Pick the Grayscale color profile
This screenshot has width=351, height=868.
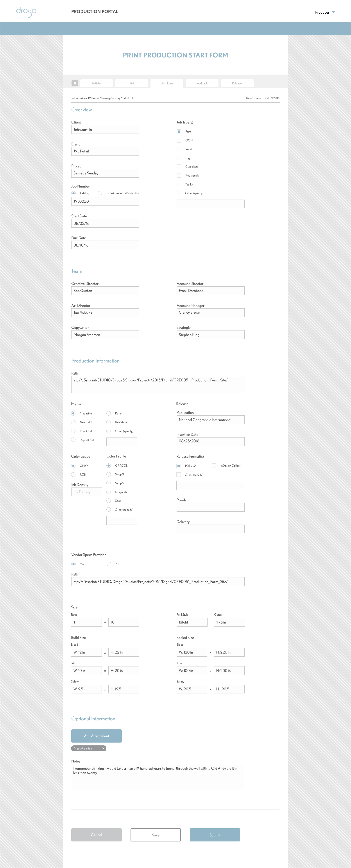[109, 492]
